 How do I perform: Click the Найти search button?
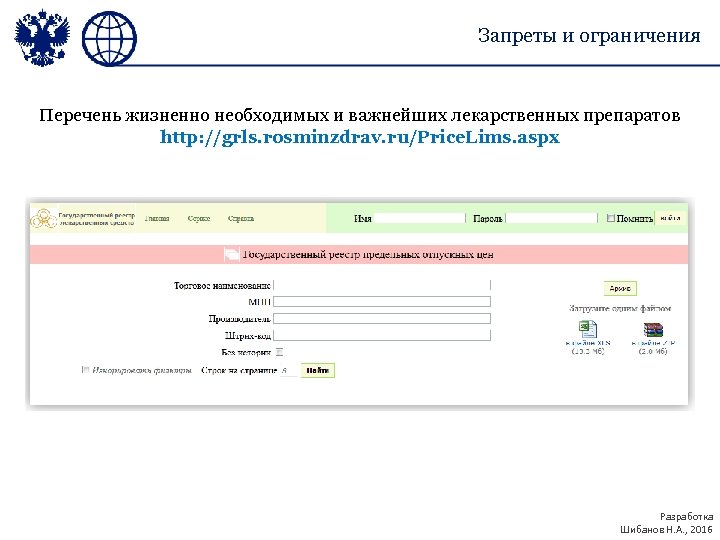point(317,371)
